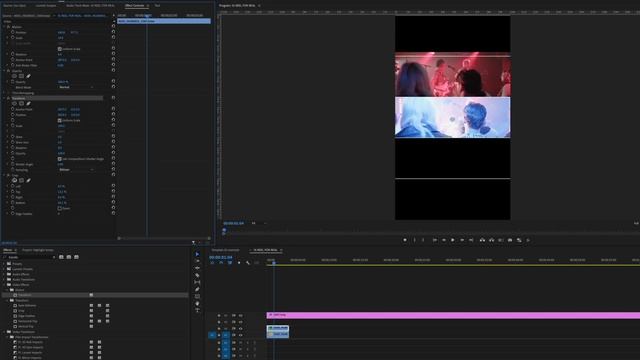Toggle Linked Selection in timeline
This screenshot has height=360, width=640.
click(230, 263)
